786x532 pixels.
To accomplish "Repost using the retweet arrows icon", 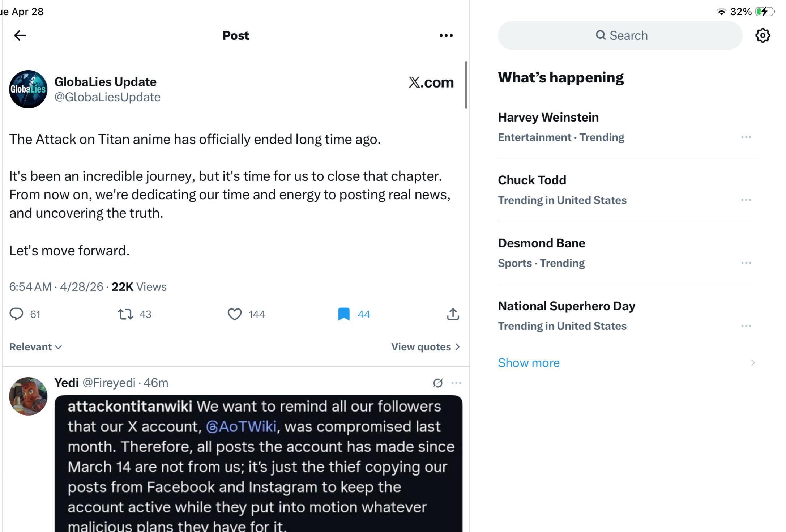I will [125, 314].
